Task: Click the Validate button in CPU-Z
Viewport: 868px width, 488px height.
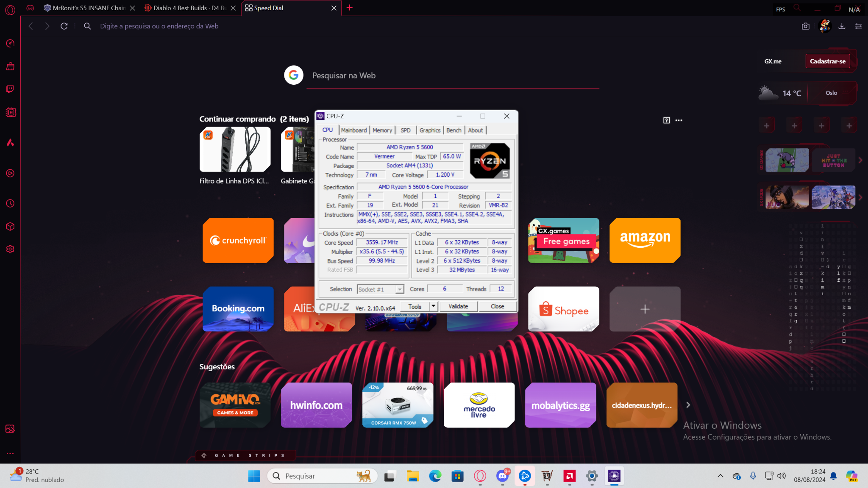Action: click(458, 306)
